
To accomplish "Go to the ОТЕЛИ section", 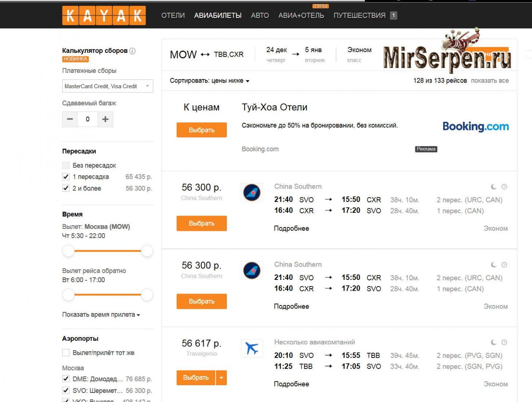I will 173,16.
